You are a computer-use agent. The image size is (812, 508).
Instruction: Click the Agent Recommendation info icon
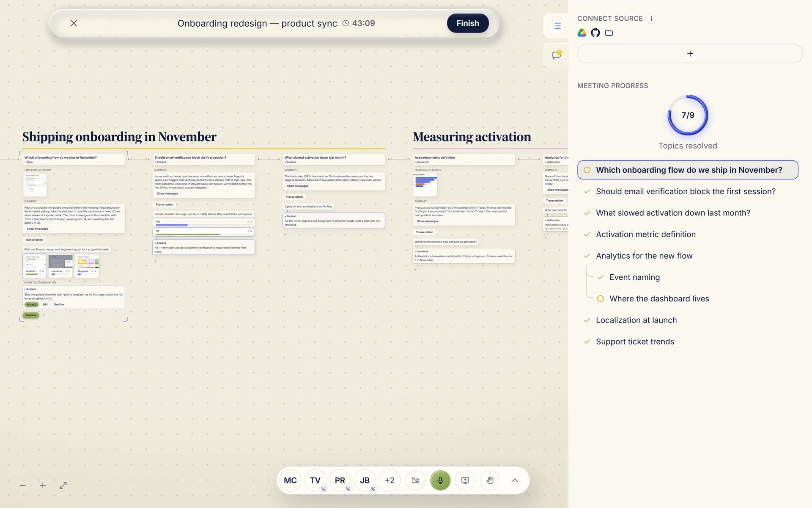58,282
